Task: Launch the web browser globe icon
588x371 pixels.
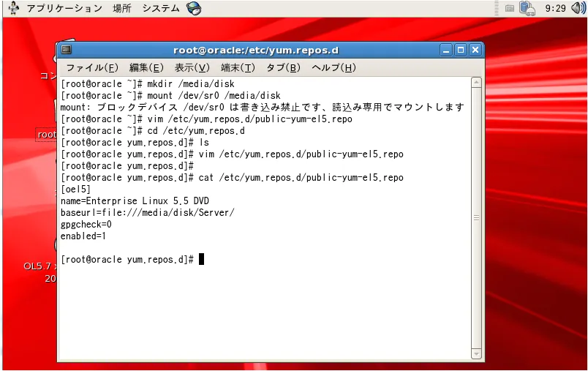Action: (194, 8)
